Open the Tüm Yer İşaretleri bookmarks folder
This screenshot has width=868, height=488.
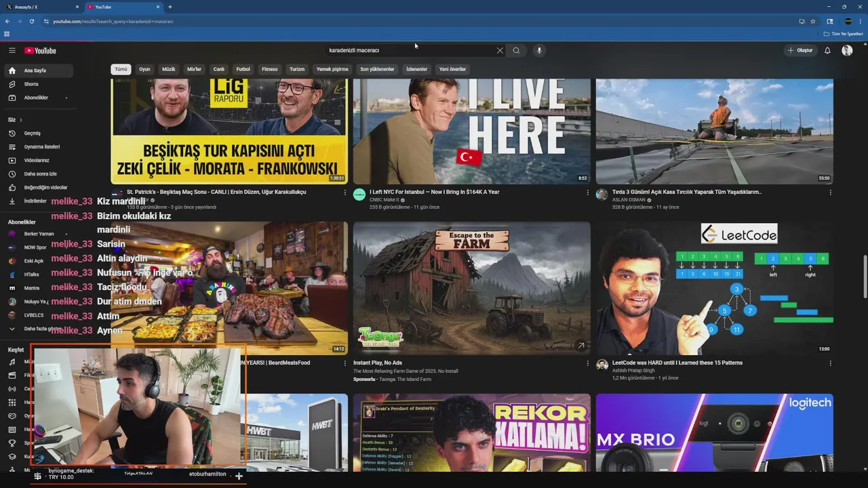pyautogui.click(x=844, y=34)
